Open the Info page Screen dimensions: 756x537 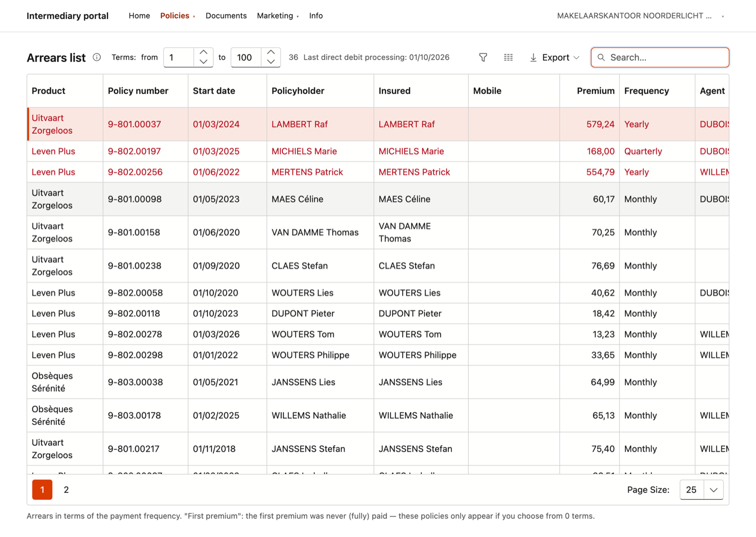316,16
